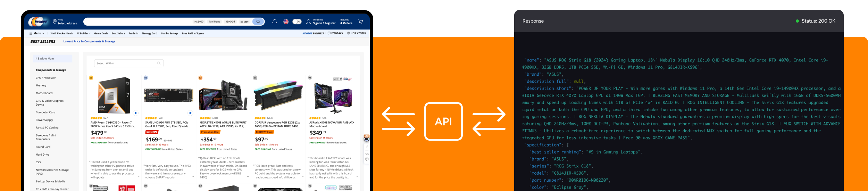Image resolution: width=868 pixels, height=191 pixels.
Task: Open Lowest Price In Components & Storage
Action: [89, 41]
